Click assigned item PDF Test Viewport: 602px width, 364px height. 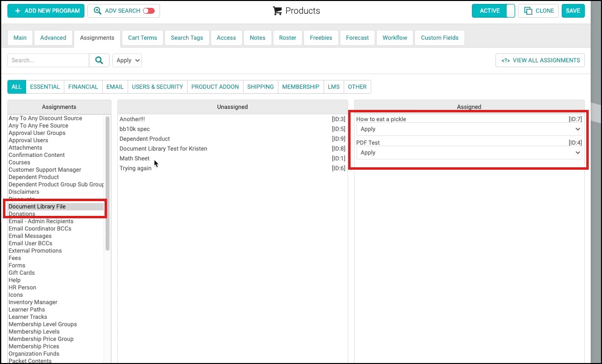pyautogui.click(x=368, y=143)
